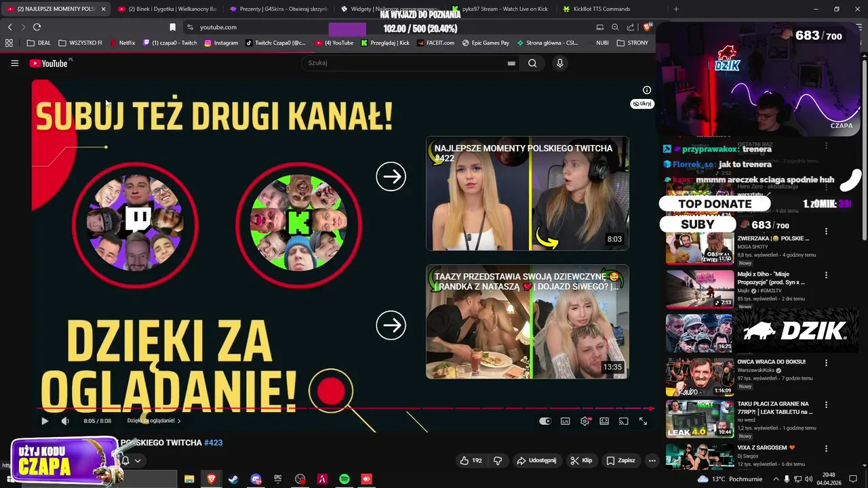Close the Najlepsze Momenty tab

click(103, 9)
